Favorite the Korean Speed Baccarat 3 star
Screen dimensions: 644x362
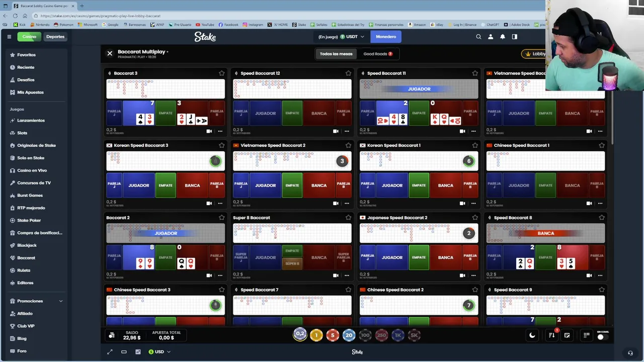[221, 145]
